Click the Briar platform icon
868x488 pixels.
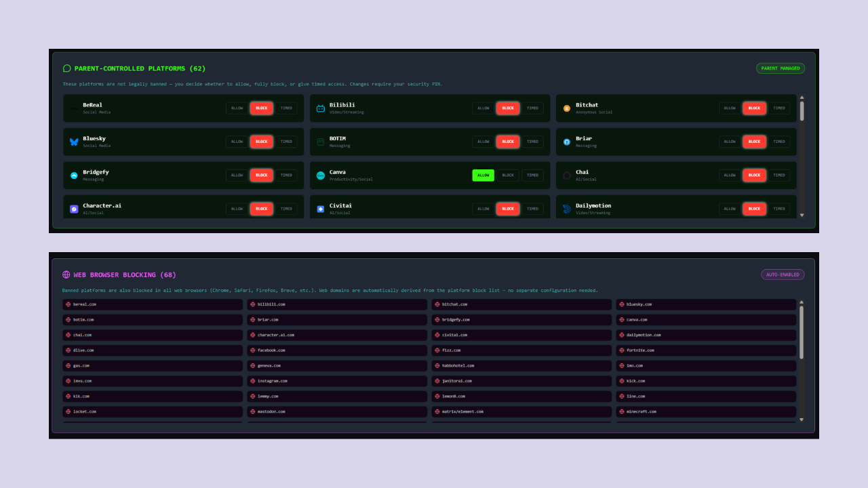(567, 142)
